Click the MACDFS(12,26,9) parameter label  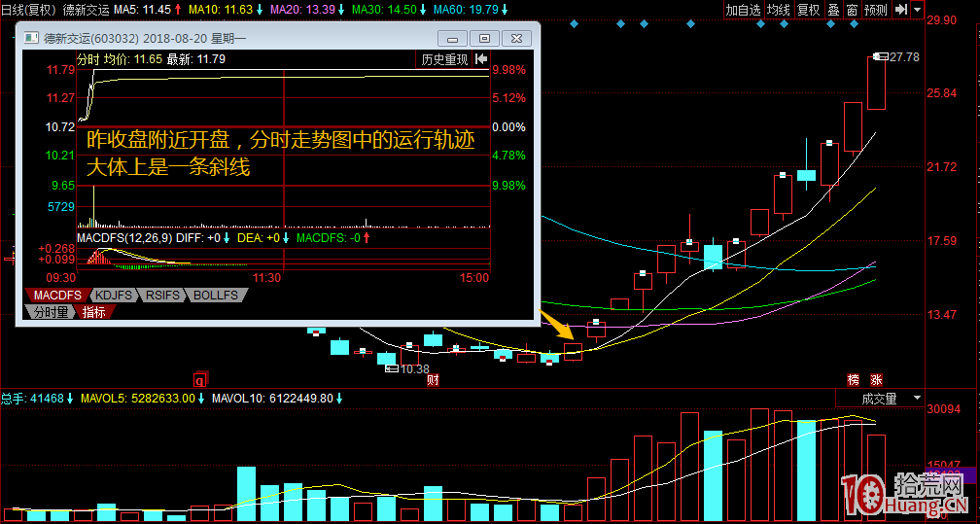pos(124,237)
